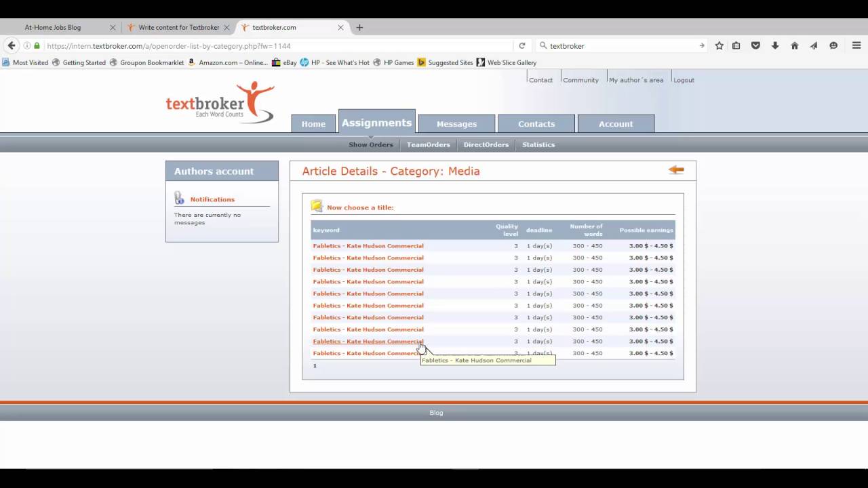
Task: Switch to Write content for Textbroker tab
Action: [178, 28]
